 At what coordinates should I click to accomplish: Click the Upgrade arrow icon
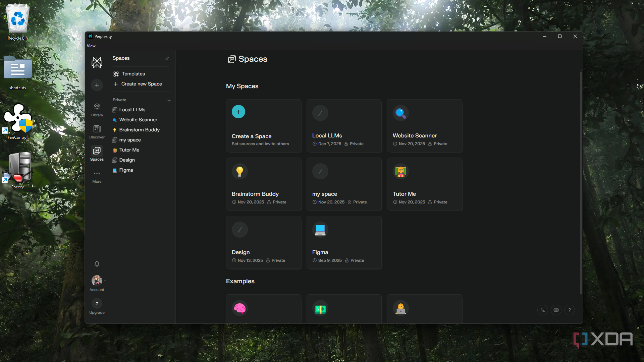(97, 303)
